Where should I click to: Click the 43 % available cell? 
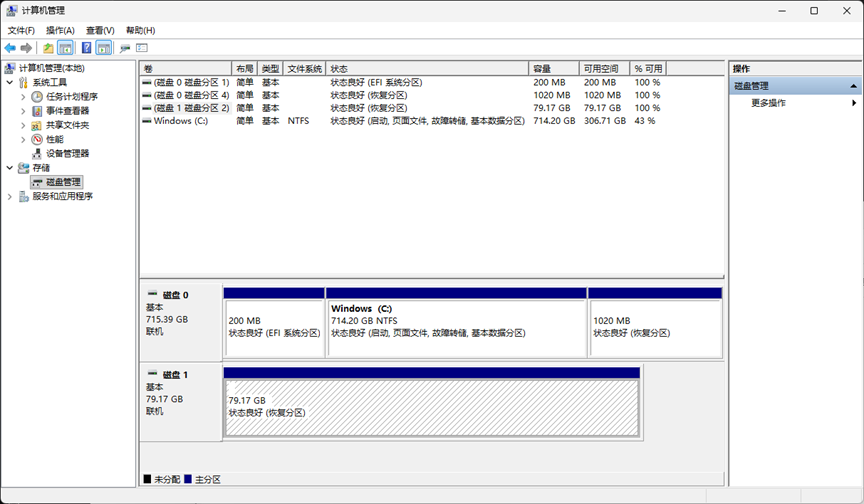pos(645,121)
